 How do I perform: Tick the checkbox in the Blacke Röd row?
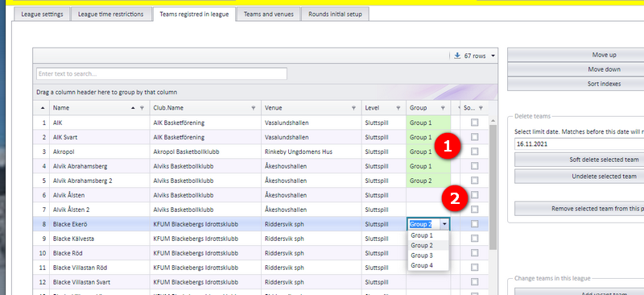(474, 253)
